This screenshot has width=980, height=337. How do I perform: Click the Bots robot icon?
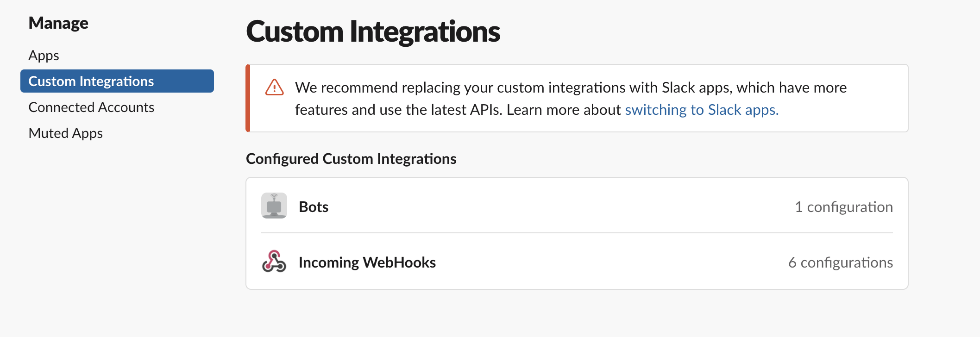pos(274,206)
